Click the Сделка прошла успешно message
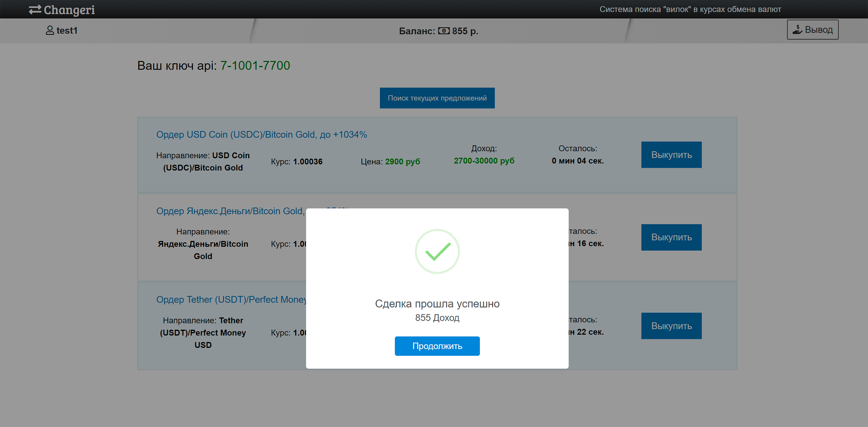 pyautogui.click(x=437, y=304)
